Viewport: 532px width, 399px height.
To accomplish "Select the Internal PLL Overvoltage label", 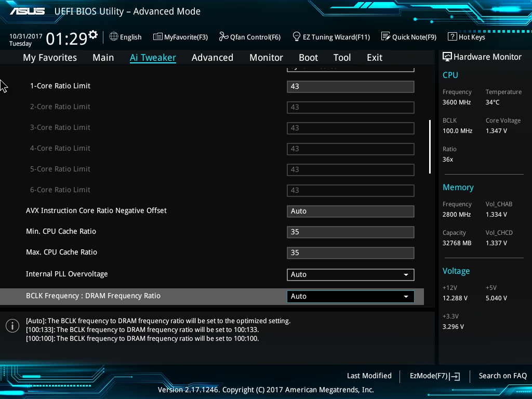I will (67, 274).
